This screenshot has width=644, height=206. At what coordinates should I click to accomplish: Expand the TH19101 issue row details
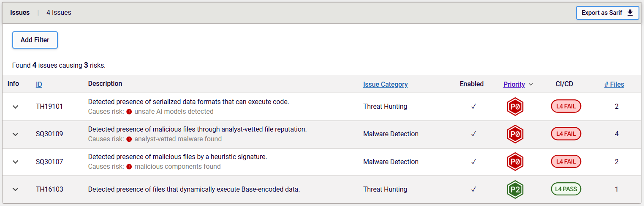16,107
